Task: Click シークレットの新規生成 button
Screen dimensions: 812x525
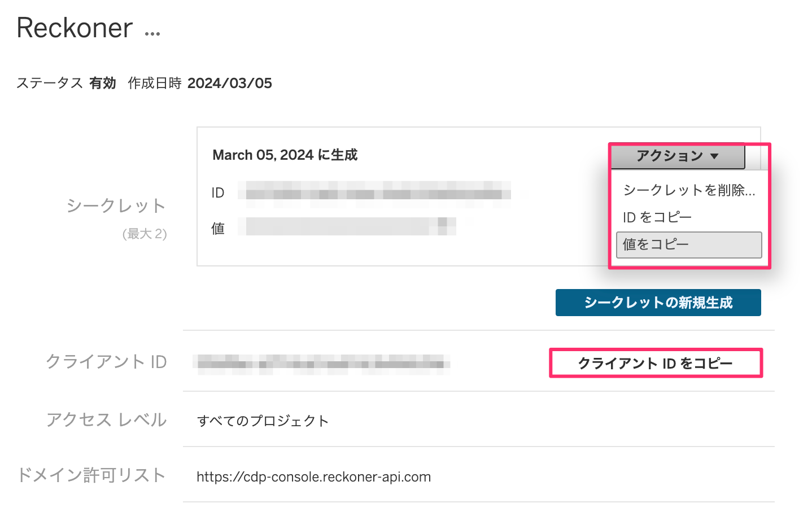Action: pos(658,303)
